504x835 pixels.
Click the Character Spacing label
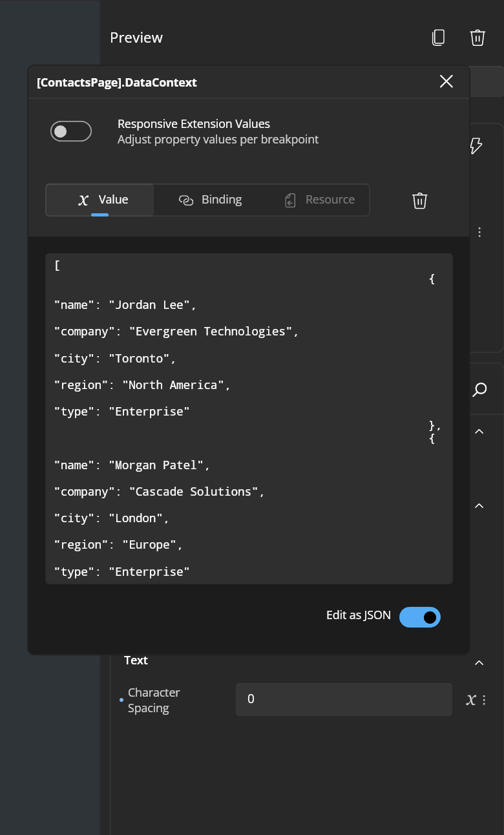[x=154, y=700]
